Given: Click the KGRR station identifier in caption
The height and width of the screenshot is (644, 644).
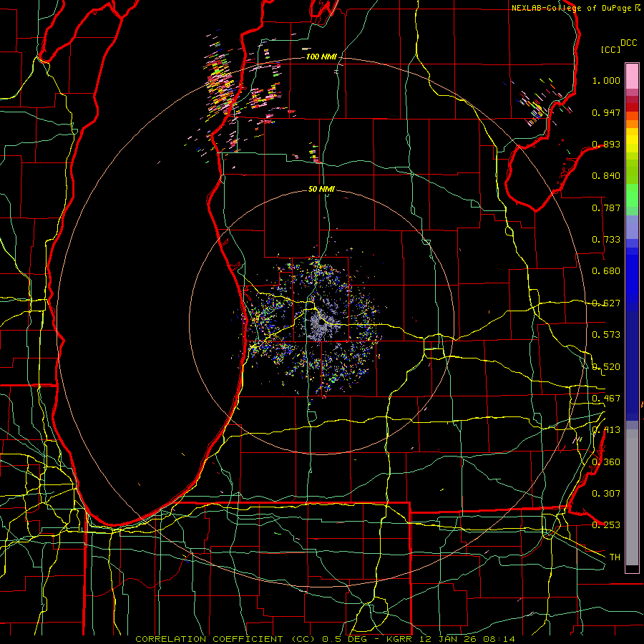Looking at the screenshot, I should pyautogui.click(x=399, y=639).
